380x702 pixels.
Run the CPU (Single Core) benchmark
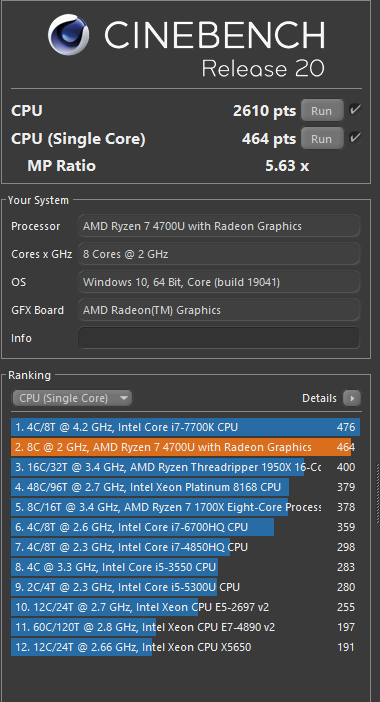pos(322,139)
